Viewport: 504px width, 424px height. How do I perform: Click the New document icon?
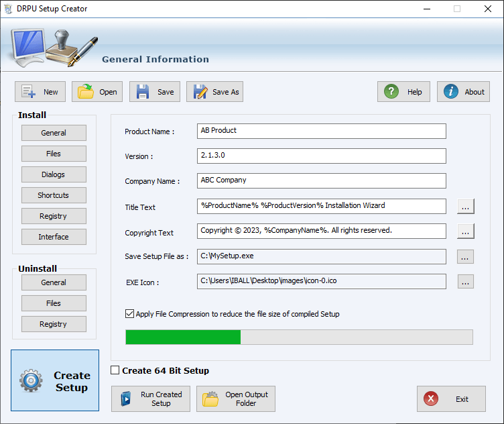click(x=28, y=92)
